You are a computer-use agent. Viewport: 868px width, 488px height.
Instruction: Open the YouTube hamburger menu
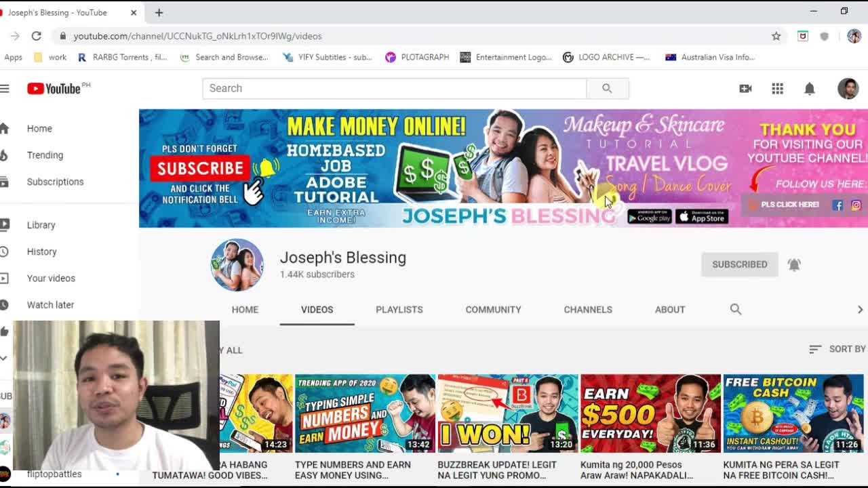[x=4, y=88]
